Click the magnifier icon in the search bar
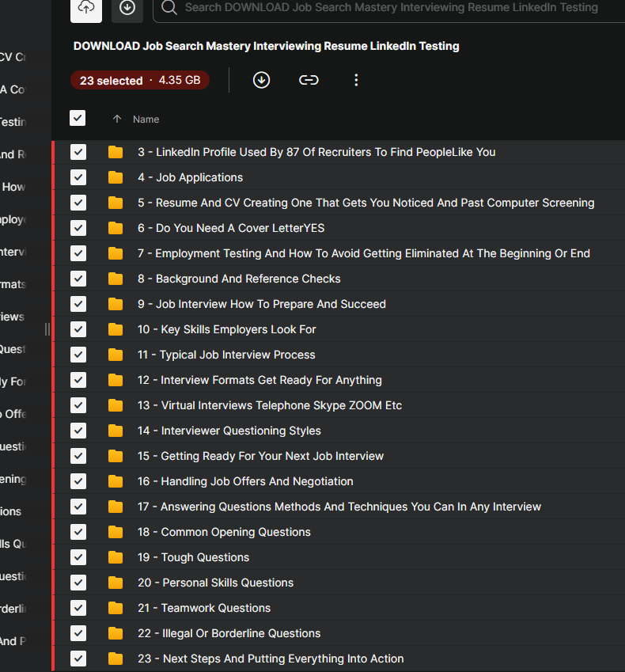Viewport: 625px width, 672px height. click(169, 8)
